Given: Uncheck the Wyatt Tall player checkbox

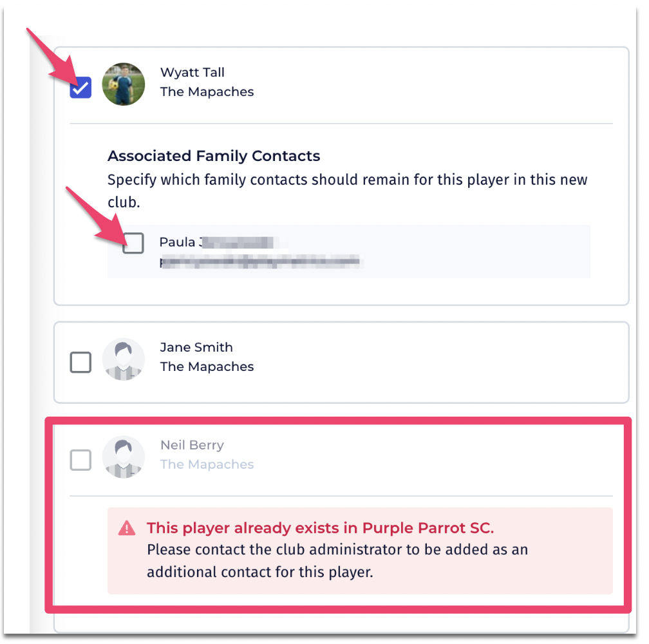Looking at the screenshot, I should click(80, 88).
